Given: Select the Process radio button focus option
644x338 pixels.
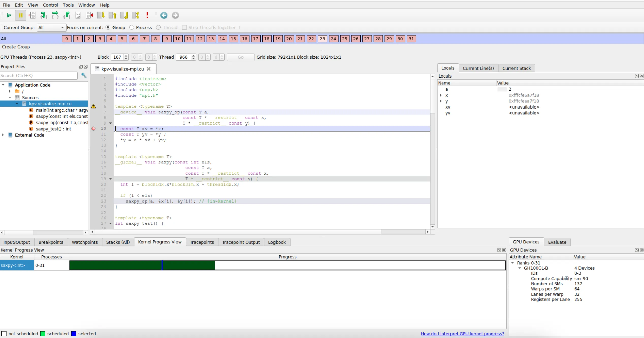Looking at the screenshot, I should tap(132, 27).
